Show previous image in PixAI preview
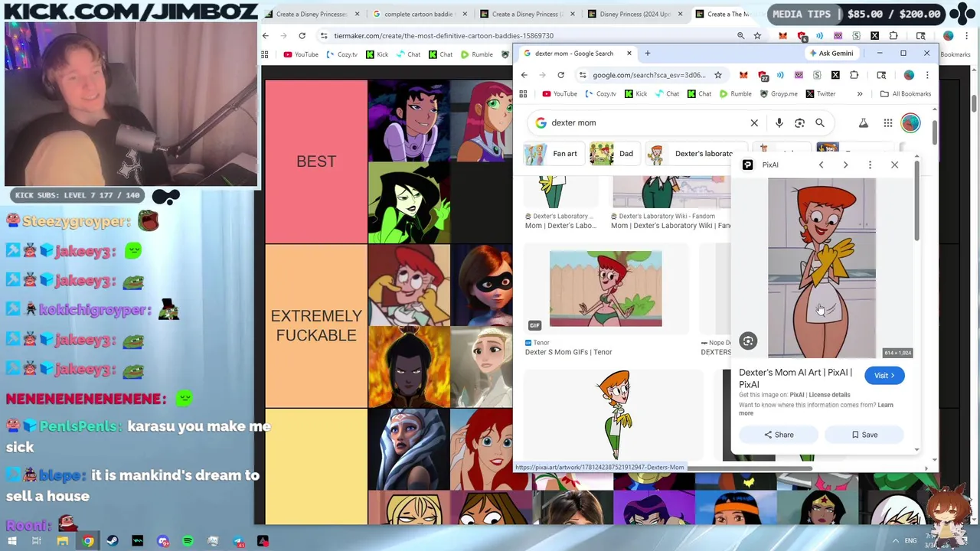 (x=821, y=165)
